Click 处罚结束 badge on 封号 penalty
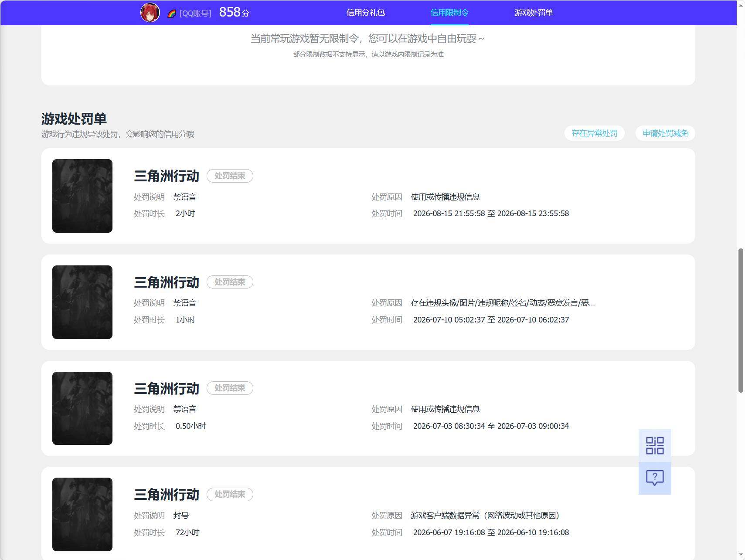This screenshot has width=745, height=560. pyautogui.click(x=230, y=494)
